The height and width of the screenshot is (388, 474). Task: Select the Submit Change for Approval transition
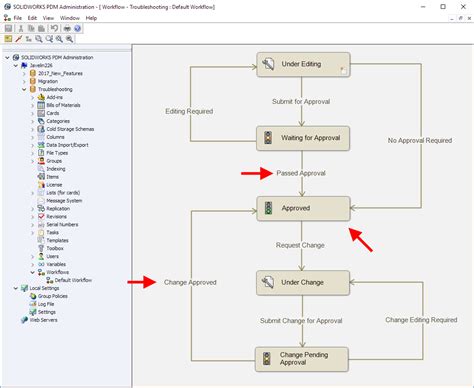coord(301,321)
